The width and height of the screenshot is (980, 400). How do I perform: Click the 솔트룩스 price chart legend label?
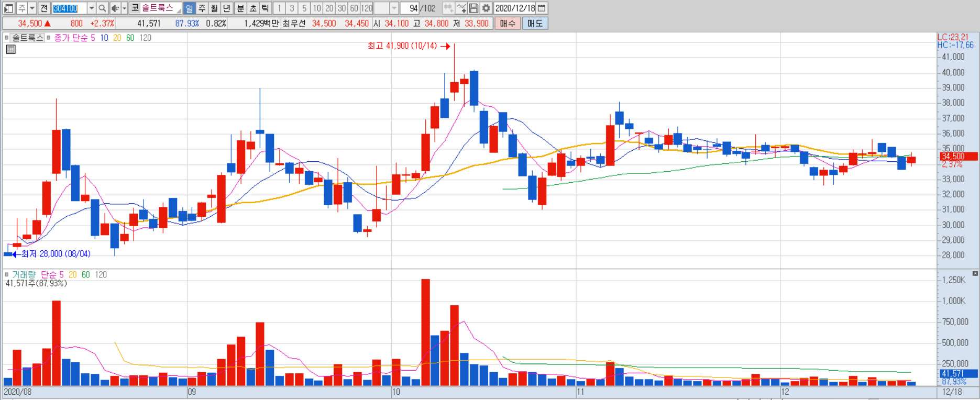click(28, 38)
